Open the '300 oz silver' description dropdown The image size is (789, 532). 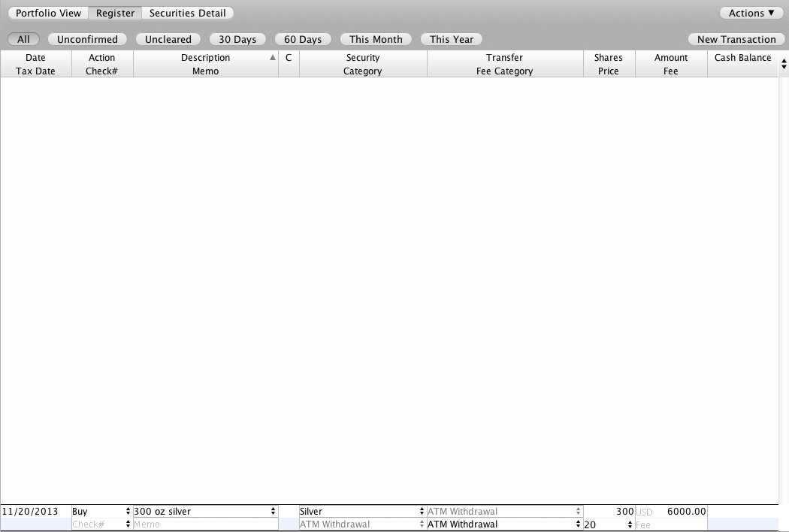click(x=273, y=512)
